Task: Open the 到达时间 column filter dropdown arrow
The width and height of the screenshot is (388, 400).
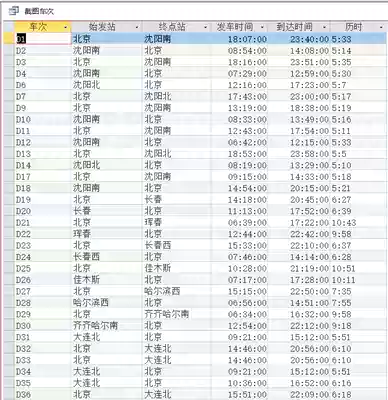Action: (x=324, y=27)
